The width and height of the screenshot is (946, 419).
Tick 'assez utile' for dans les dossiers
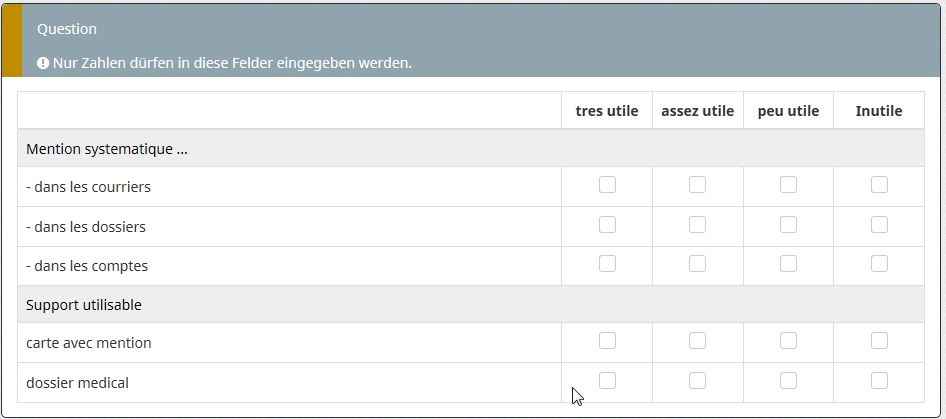[697, 225]
